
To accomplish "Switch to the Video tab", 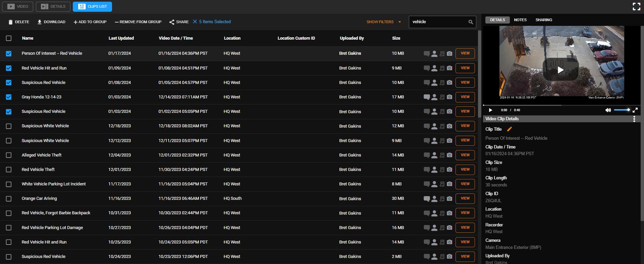I will [18, 6].
